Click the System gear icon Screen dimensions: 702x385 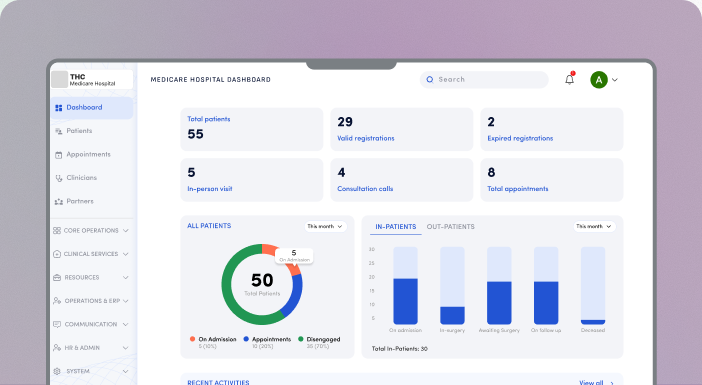click(57, 371)
